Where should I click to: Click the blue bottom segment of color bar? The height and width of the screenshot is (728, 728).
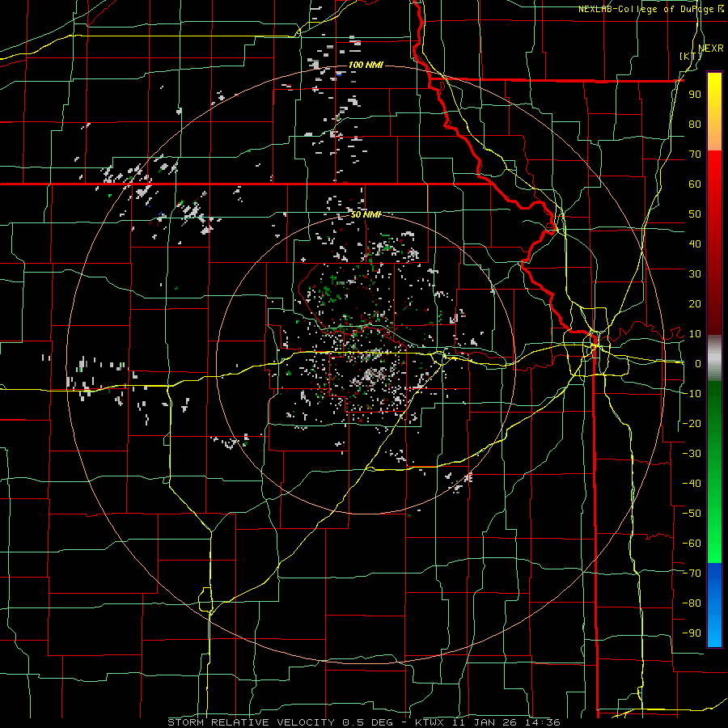[714, 605]
